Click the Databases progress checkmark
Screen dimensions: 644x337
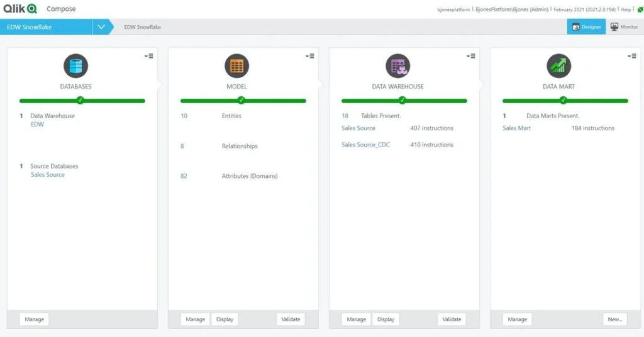pyautogui.click(x=80, y=101)
